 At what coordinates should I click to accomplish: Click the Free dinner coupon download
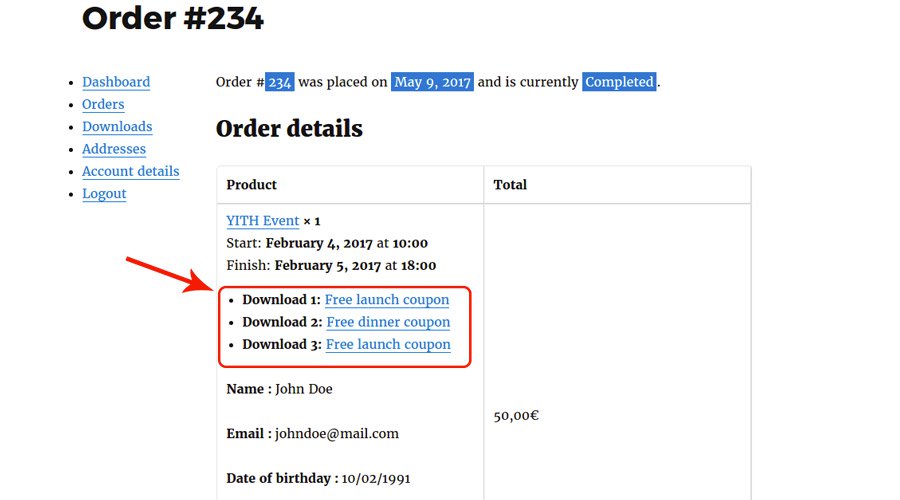(x=388, y=322)
